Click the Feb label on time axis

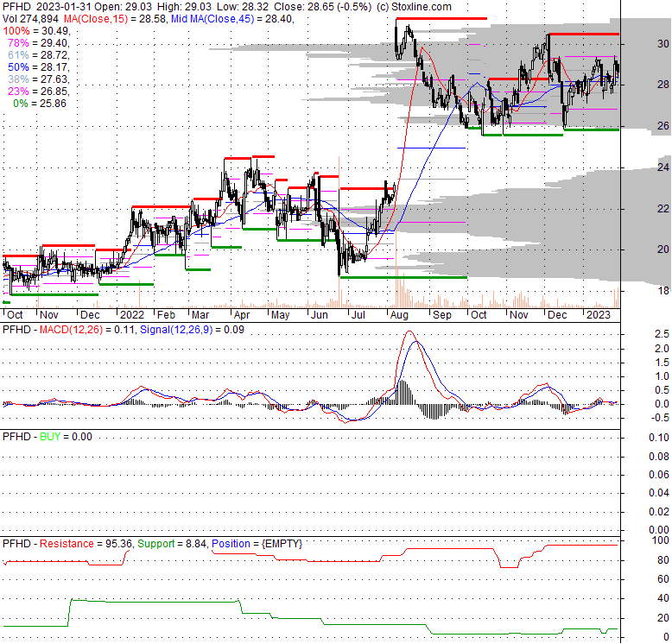(166, 315)
